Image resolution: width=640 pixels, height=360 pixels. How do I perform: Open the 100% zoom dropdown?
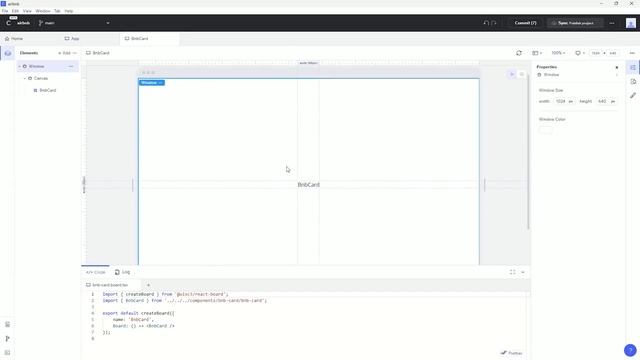558,53
